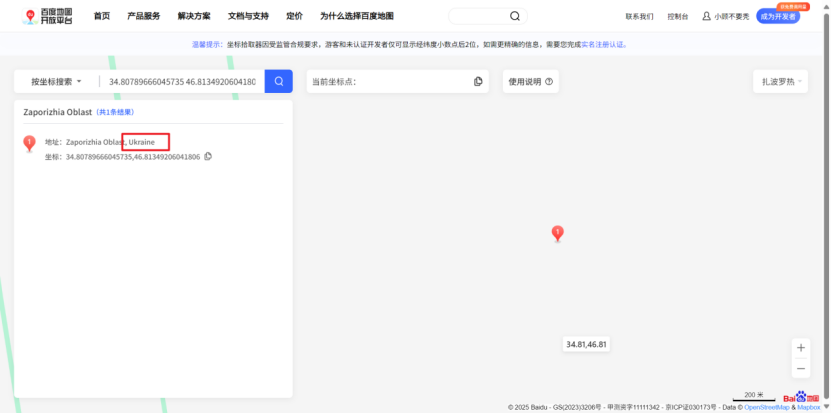The height and width of the screenshot is (414, 831).
Task: Copy the current coordinate point value
Action: [x=478, y=82]
